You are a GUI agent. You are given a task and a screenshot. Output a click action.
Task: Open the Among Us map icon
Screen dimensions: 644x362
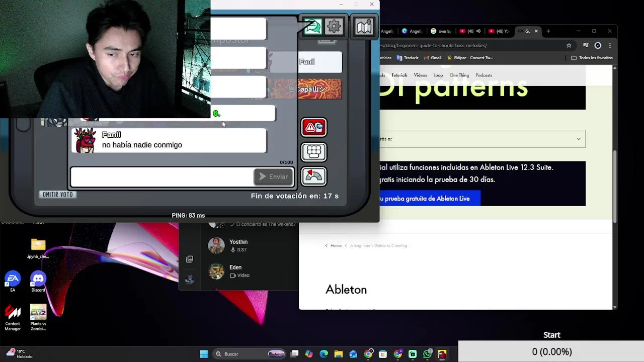tap(364, 27)
